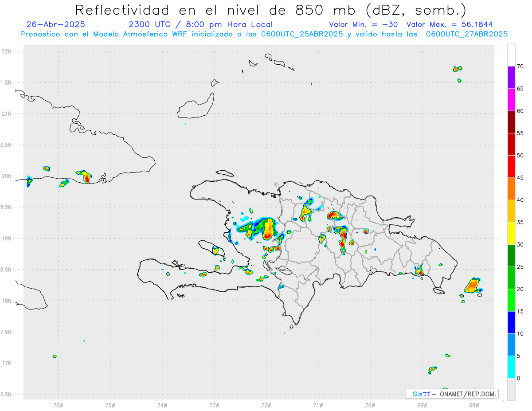Click the colorbar tick label '45'
Screen dimensions: 532x411
[x=520, y=178]
